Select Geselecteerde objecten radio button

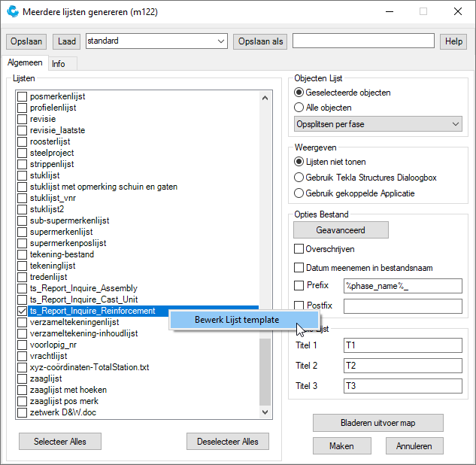coord(299,93)
